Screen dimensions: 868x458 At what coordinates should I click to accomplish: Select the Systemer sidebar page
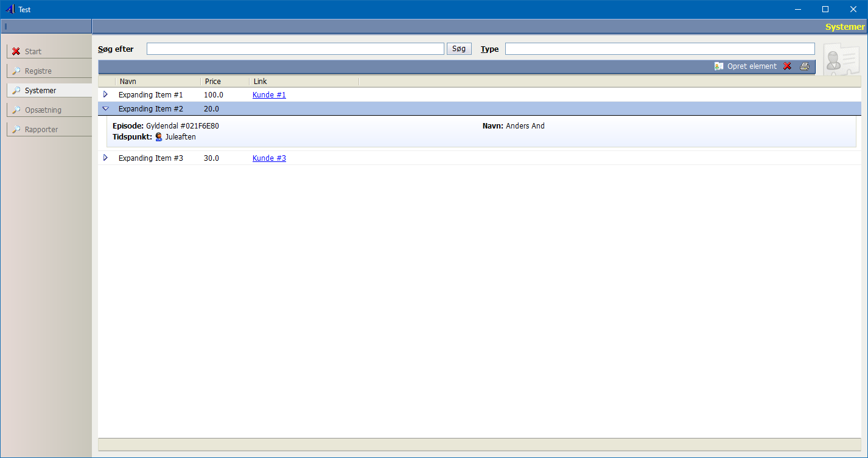point(49,90)
